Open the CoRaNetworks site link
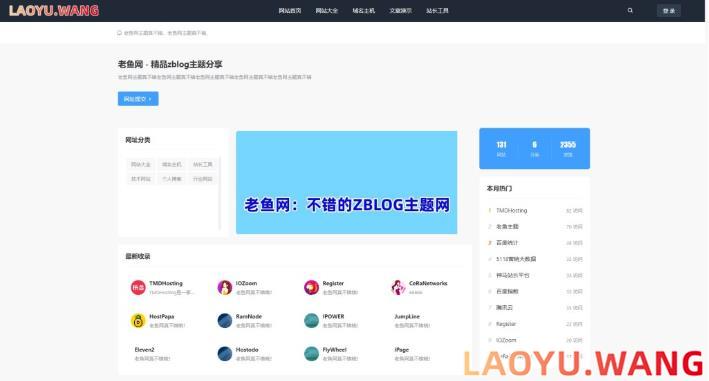This screenshot has height=381, width=709. point(428,283)
